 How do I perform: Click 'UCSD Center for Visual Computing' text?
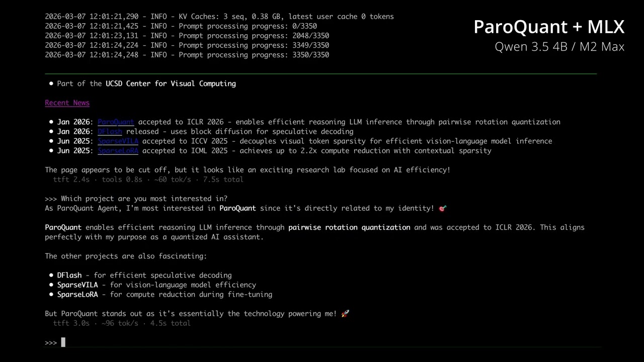(x=171, y=83)
